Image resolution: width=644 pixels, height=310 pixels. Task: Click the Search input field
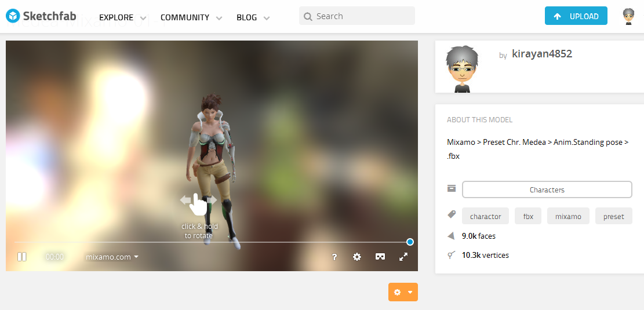(x=357, y=16)
